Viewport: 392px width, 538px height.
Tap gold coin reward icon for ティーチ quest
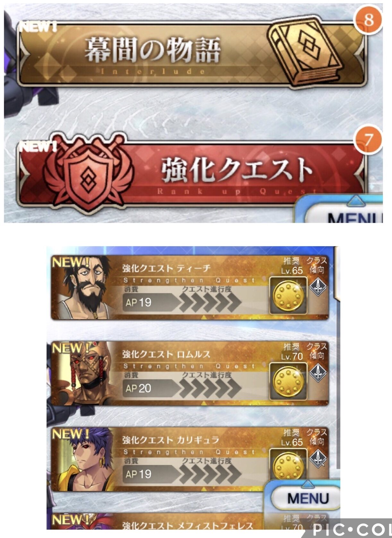(288, 296)
